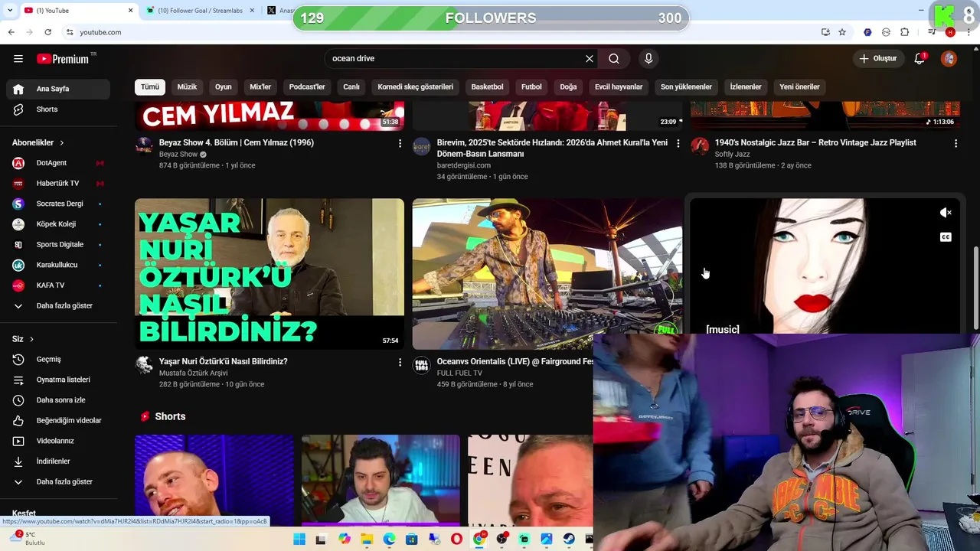This screenshot has width=980, height=551.
Task: Select the Mix'ler filter chip
Action: point(260,86)
